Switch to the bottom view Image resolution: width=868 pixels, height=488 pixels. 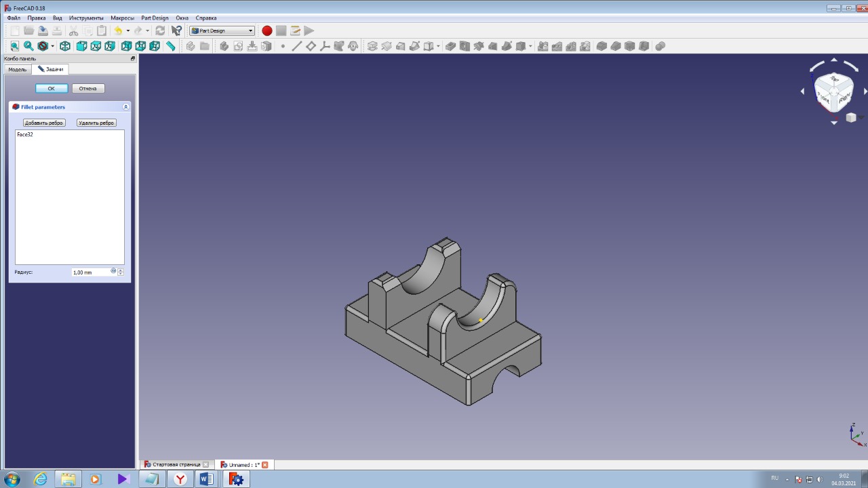coord(140,46)
